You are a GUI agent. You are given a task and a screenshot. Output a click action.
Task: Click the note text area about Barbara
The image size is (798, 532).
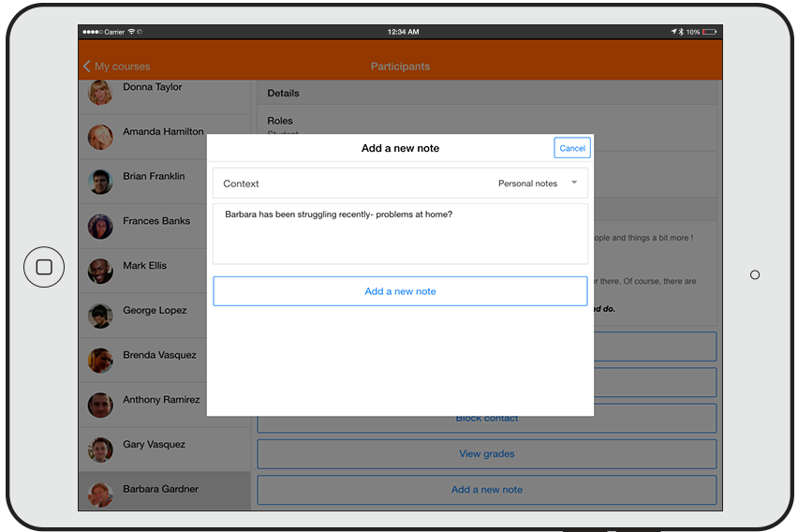coord(400,234)
